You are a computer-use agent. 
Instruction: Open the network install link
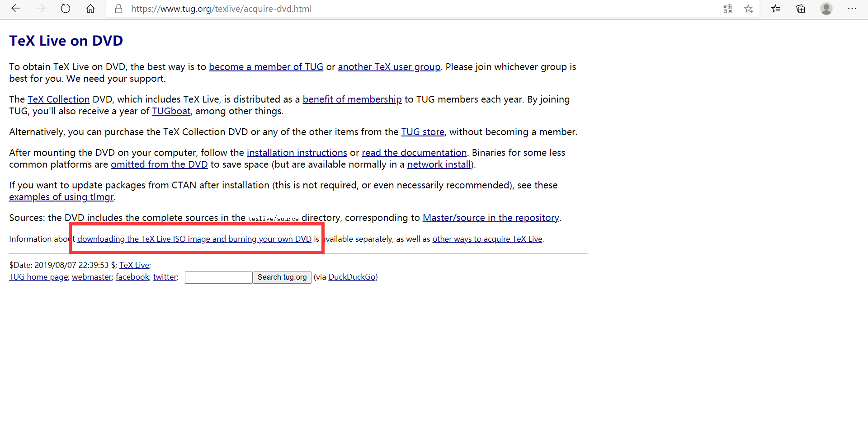click(439, 164)
